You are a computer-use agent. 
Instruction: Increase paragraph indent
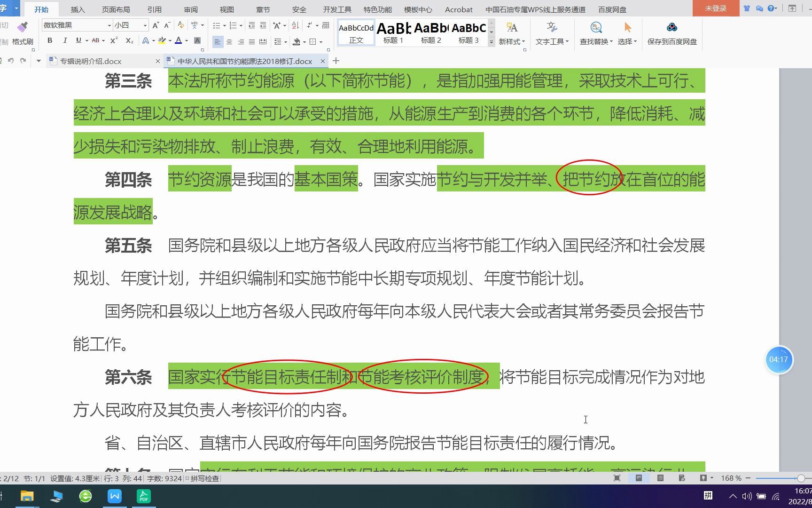click(x=263, y=25)
